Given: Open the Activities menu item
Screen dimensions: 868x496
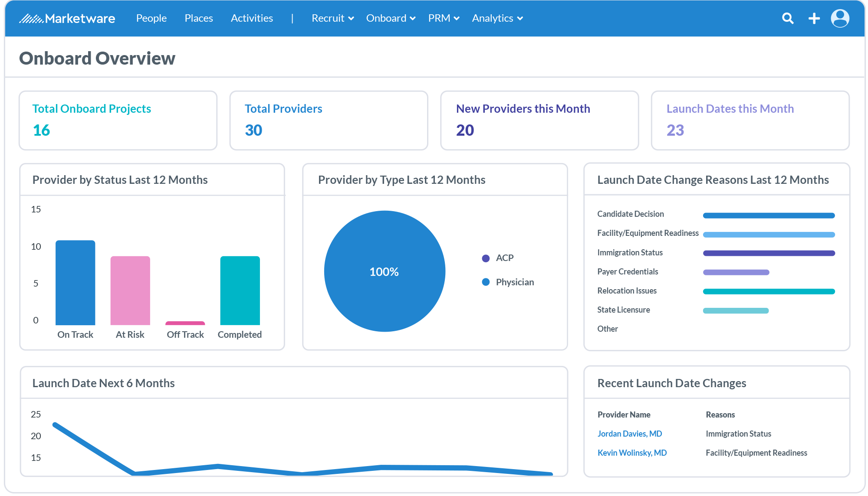Looking at the screenshot, I should [252, 18].
